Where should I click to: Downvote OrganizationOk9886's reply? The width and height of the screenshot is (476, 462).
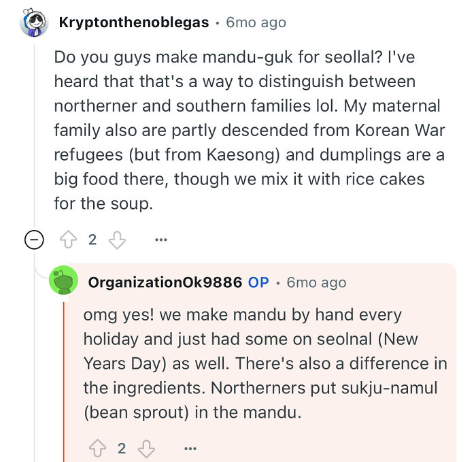147,448
